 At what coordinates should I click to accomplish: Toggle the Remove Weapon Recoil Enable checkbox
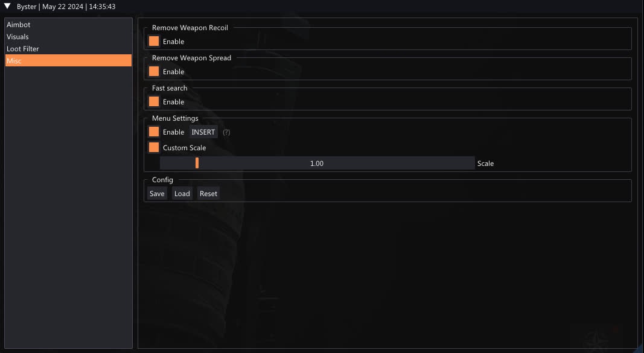pyautogui.click(x=154, y=41)
